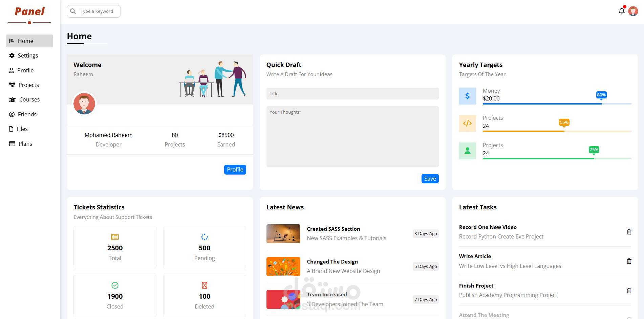Click the 5 Days Ago label
Screen dimensions: 644x319
click(x=426, y=267)
